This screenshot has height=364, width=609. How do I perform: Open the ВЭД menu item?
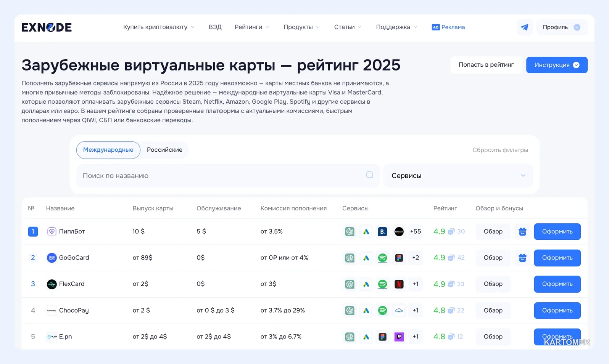215,27
